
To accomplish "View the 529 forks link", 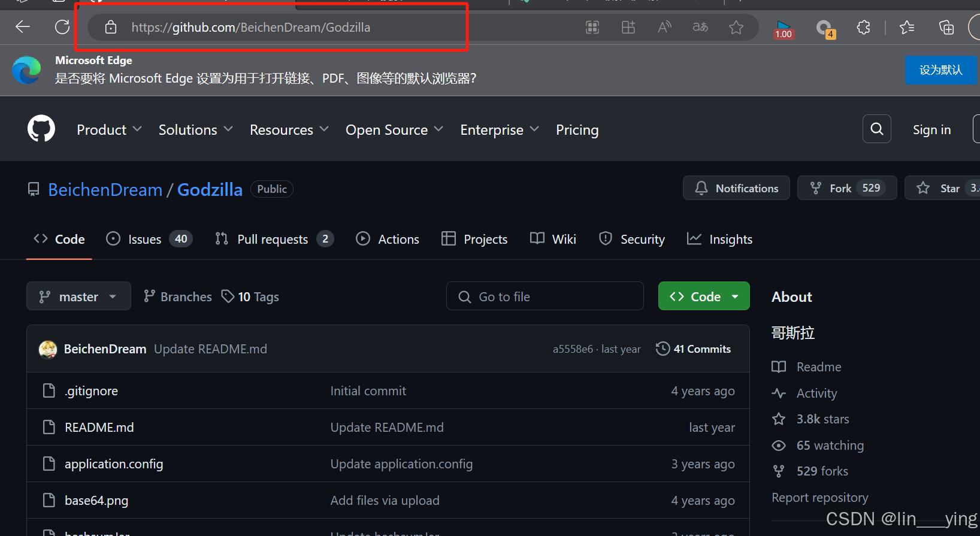I will (810, 471).
